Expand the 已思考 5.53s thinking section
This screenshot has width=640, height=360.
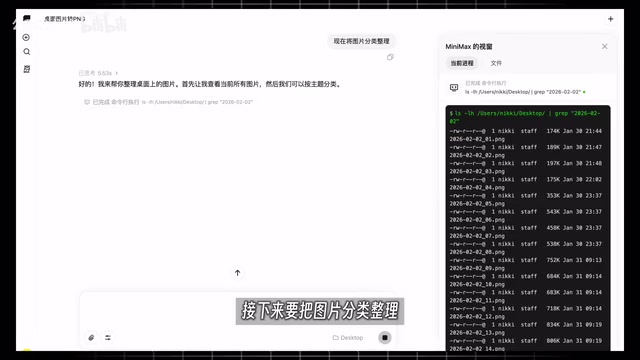pos(98,73)
